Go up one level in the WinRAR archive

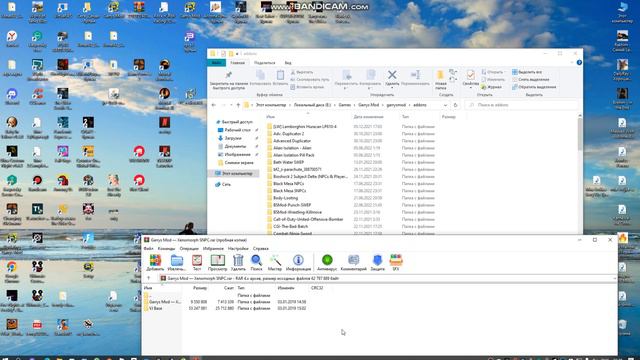click(x=149, y=278)
